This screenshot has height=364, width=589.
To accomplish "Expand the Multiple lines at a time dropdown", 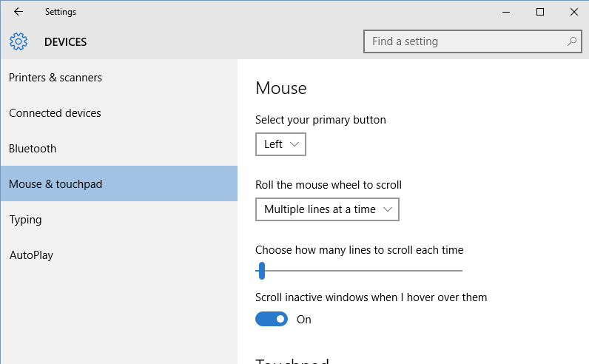I will (327, 209).
